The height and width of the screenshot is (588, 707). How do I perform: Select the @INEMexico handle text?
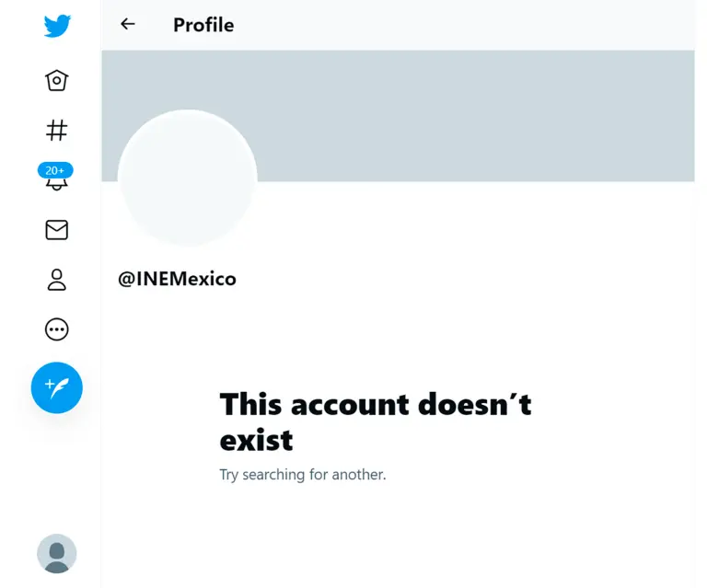177,278
